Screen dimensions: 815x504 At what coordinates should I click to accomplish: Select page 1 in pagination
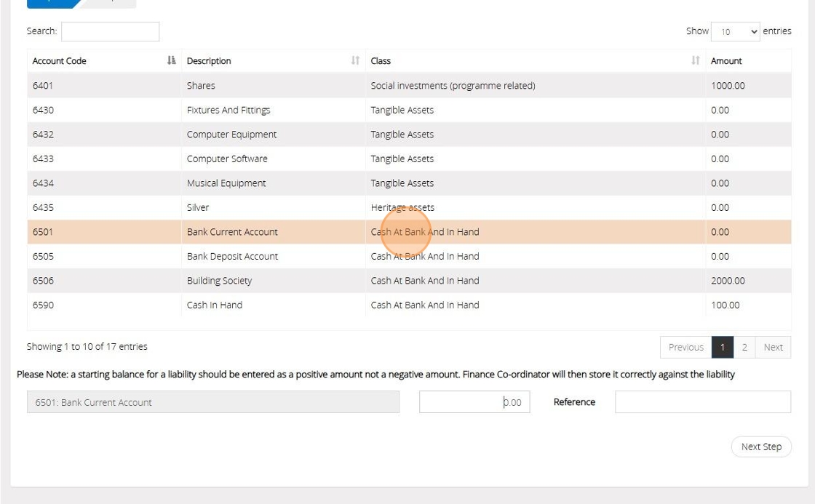(722, 347)
